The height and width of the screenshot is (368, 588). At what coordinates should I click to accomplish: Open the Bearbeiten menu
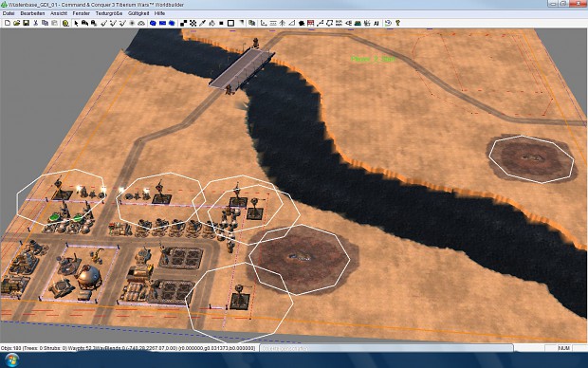pos(32,13)
